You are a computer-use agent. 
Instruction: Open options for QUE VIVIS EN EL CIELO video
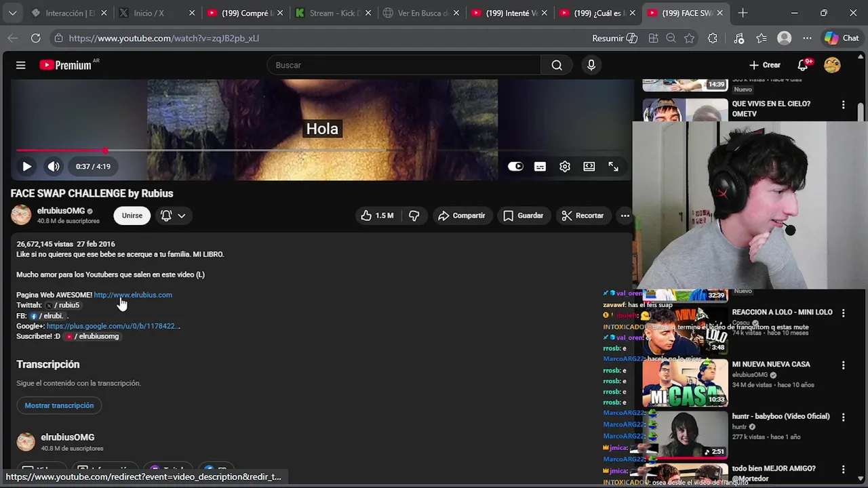click(x=843, y=105)
